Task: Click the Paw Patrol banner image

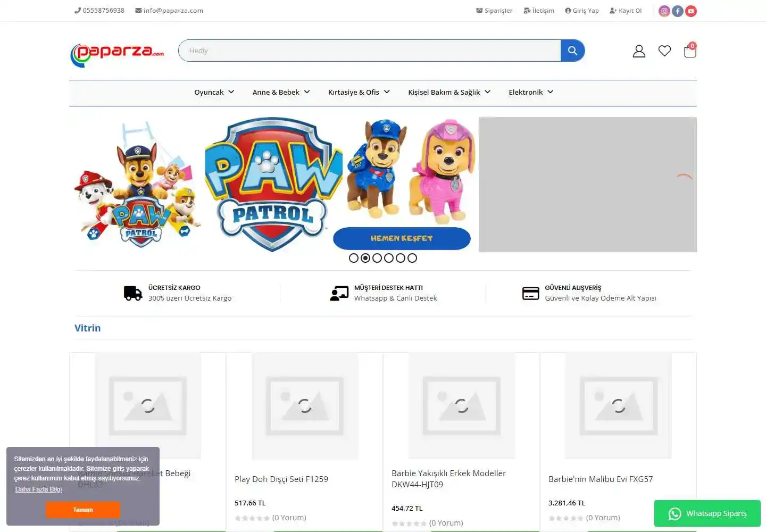Action: [274, 184]
